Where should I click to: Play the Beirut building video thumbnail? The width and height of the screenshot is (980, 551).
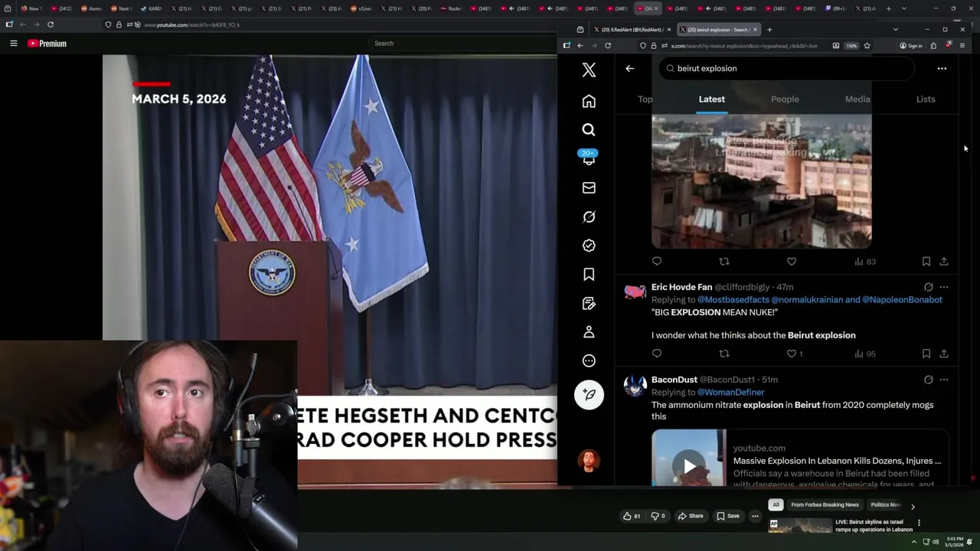tap(761, 181)
